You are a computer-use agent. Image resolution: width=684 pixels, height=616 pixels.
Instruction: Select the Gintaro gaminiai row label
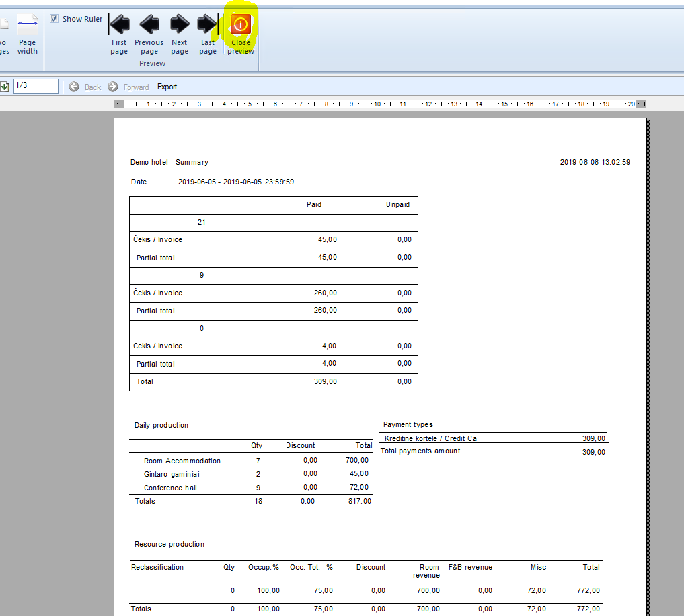coord(172,474)
